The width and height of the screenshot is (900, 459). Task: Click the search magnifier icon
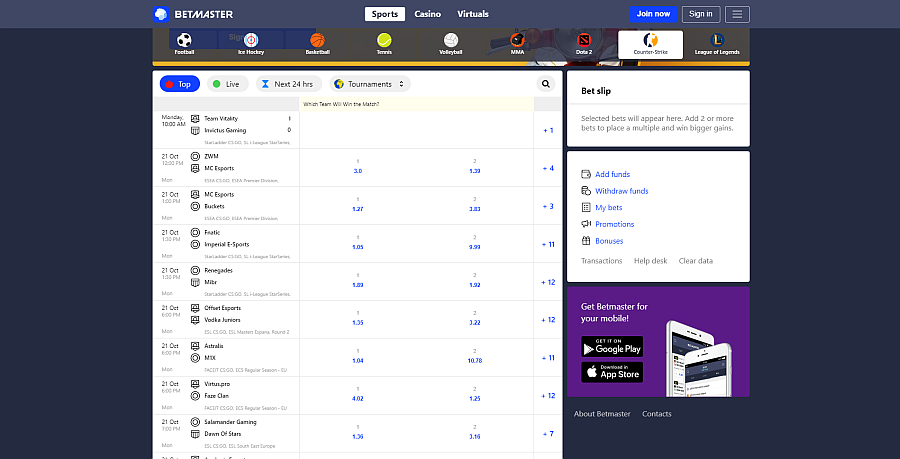[545, 84]
